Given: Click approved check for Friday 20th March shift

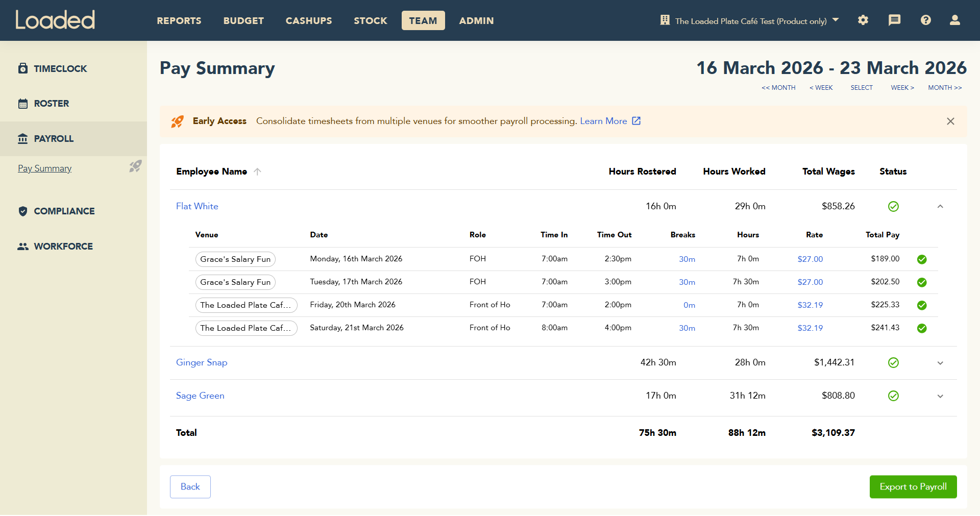Looking at the screenshot, I should point(922,305).
